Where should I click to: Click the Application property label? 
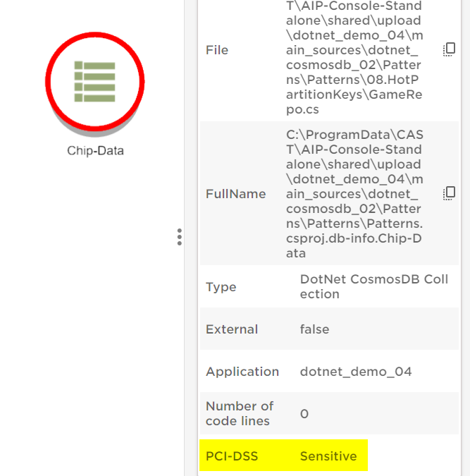point(242,372)
